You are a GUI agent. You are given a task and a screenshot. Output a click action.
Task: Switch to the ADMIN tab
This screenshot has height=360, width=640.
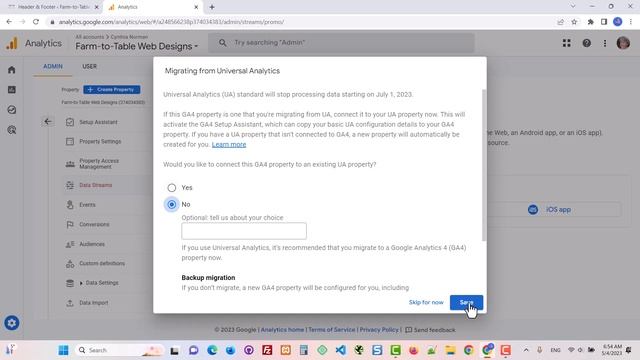(53, 66)
